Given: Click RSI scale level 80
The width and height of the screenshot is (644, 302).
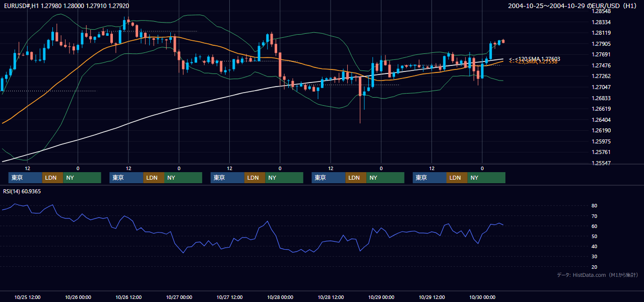Looking at the screenshot, I should (x=594, y=206).
